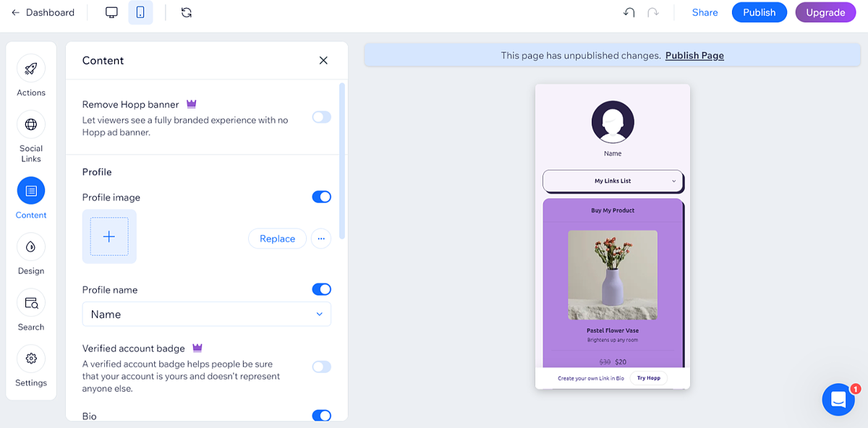Image resolution: width=868 pixels, height=428 pixels.
Task: Click the add profile image placeholder
Action: tap(109, 236)
